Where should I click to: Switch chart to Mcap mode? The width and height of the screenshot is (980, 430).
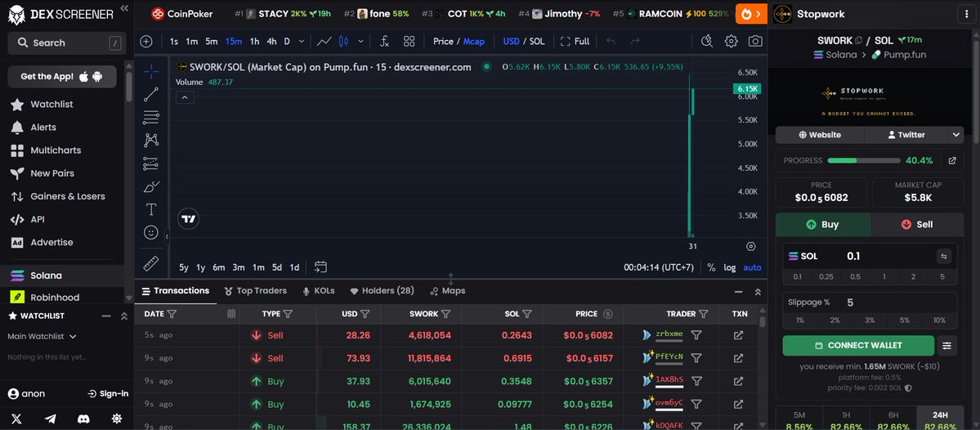pos(474,41)
